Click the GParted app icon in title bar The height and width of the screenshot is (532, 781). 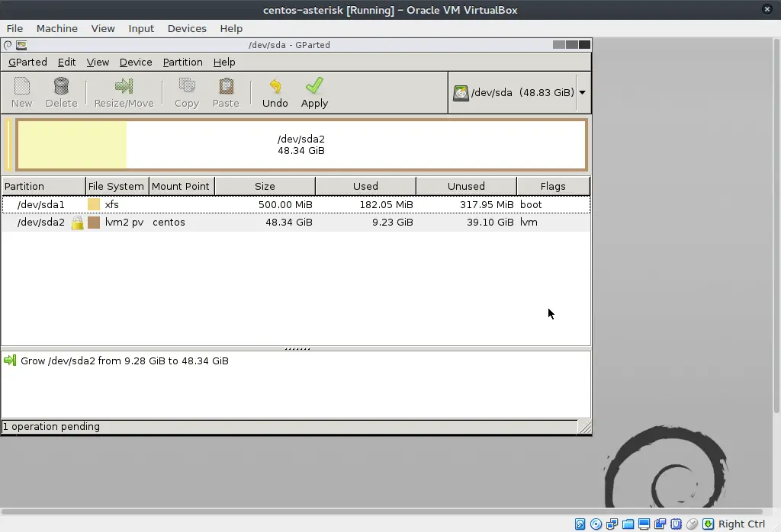pyautogui.click(x=21, y=45)
